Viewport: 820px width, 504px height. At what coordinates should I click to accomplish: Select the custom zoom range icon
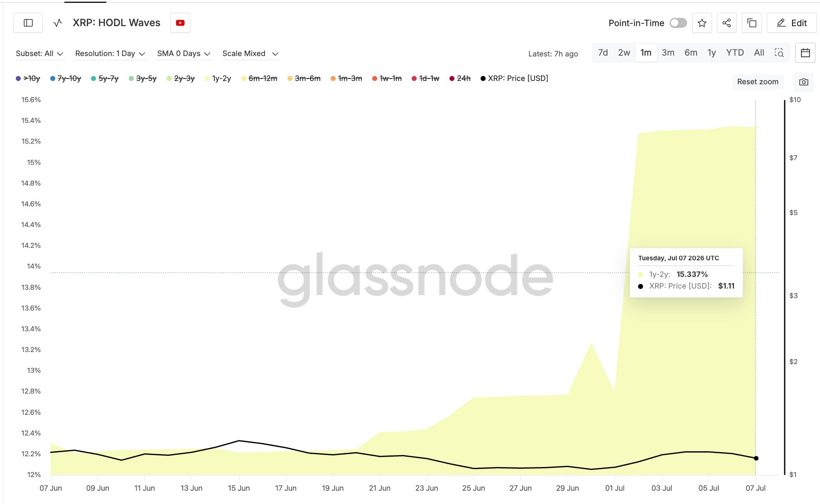[779, 53]
